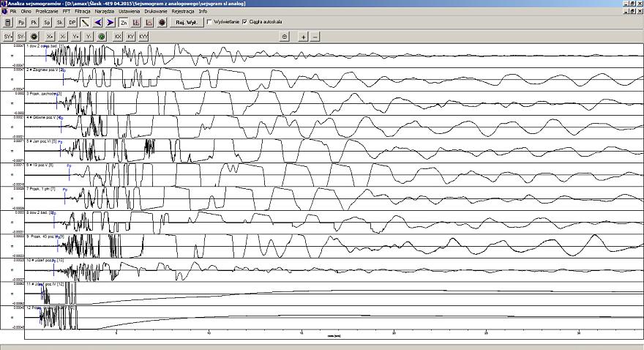Click the yellow circle reset icon
Screen dimensions: 644x350
(x=34, y=37)
